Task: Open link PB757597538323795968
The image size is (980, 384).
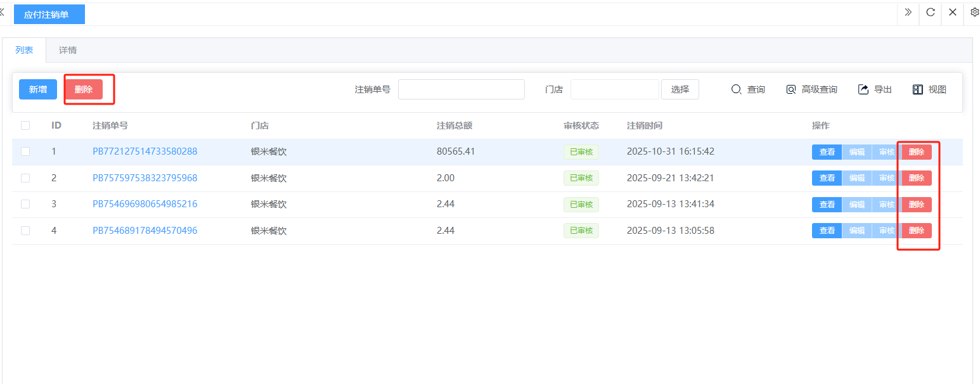Action: click(145, 178)
